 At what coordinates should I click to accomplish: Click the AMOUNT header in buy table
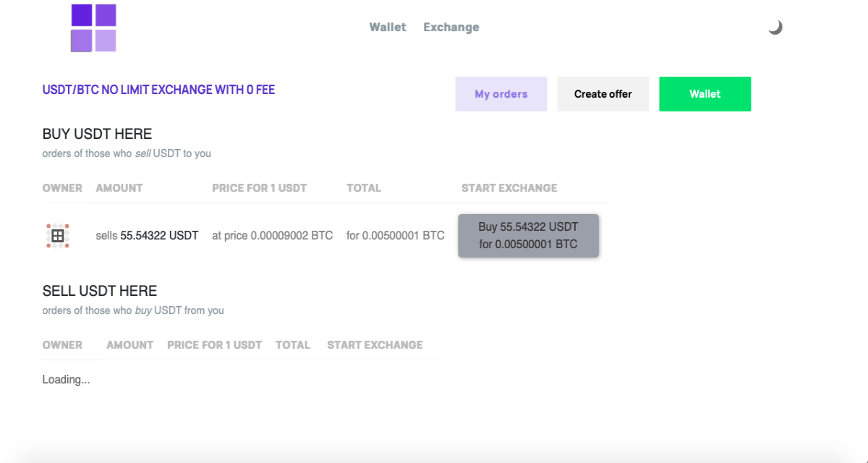point(119,188)
